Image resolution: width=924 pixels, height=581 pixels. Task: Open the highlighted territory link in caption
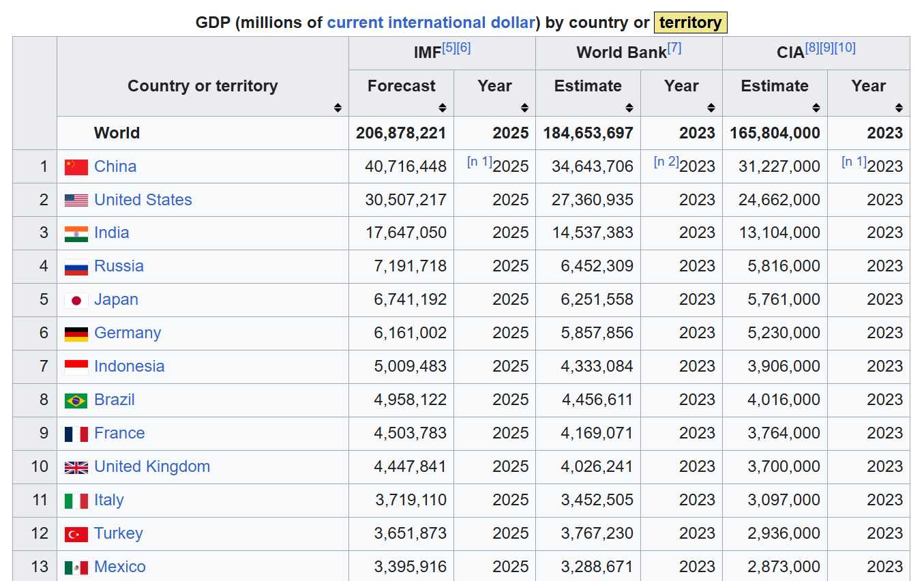click(690, 23)
